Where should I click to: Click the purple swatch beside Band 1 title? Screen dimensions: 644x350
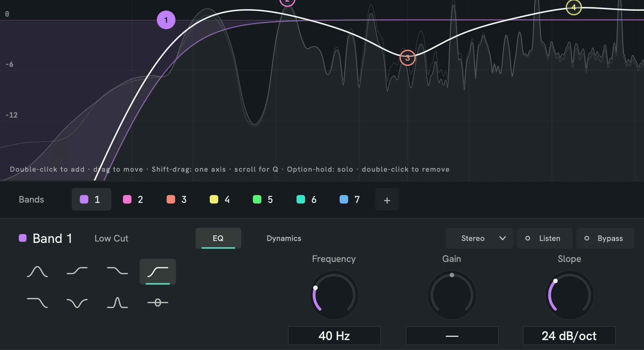click(x=23, y=238)
